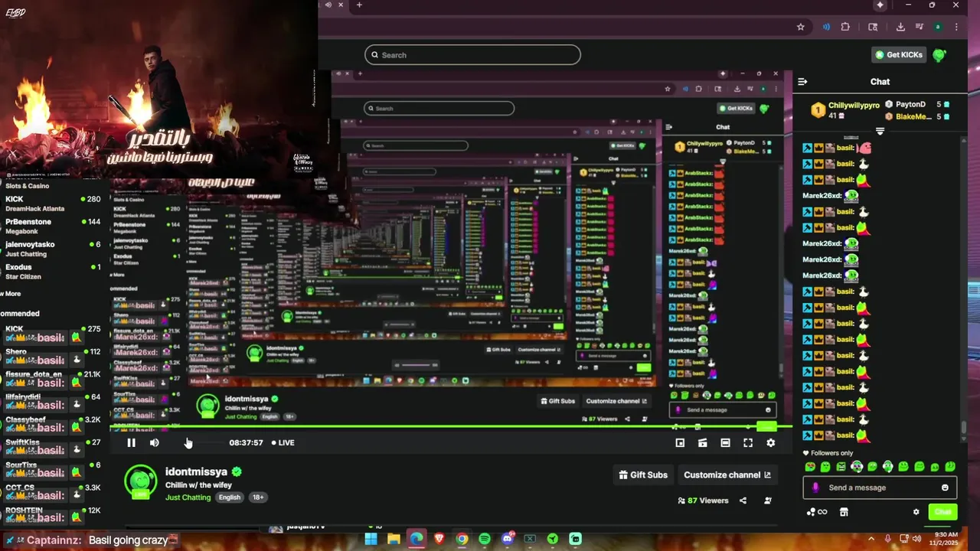
Task: Click the Followers only label in chat
Action: [831, 453]
